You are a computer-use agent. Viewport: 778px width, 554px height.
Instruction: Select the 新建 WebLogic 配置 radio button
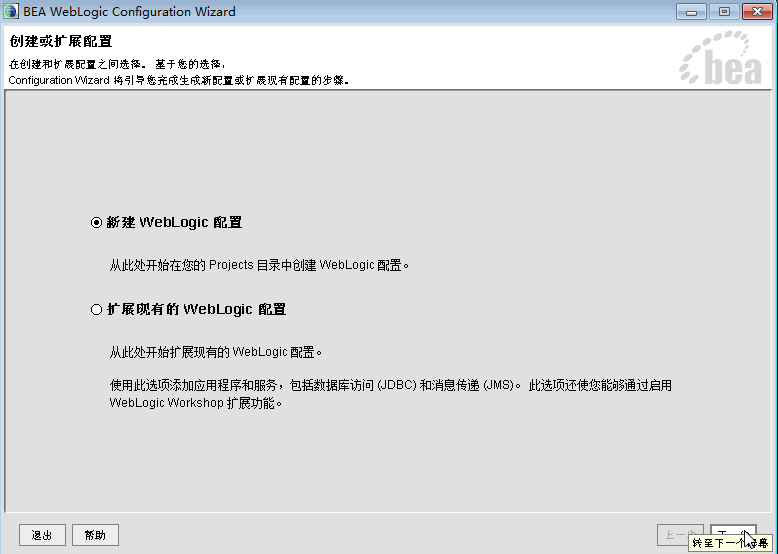(x=96, y=223)
